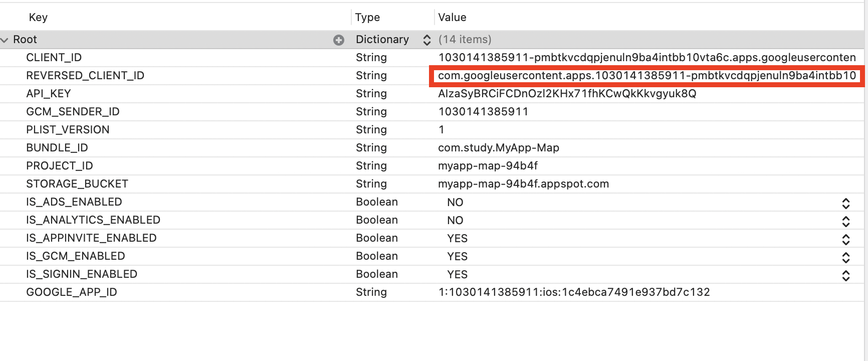Switch IS_SIGNIN_ENABLED using its value stepper
Viewport: 868px width, 361px height.
[846, 275]
